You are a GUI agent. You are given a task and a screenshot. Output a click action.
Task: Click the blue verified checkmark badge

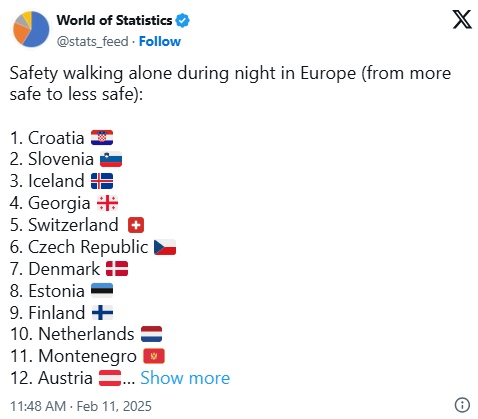coord(183,21)
